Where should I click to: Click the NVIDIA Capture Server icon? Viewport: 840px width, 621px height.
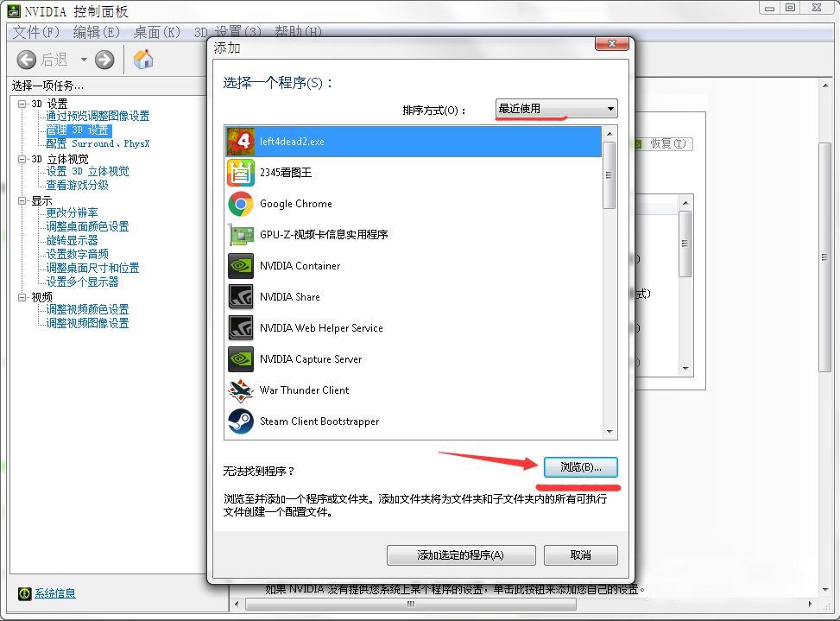click(240, 359)
